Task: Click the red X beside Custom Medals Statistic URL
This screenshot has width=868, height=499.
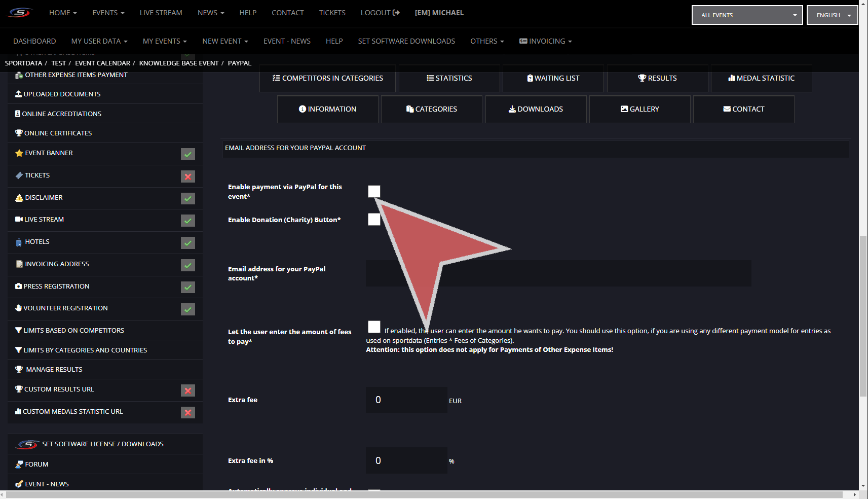Action: pyautogui.click(x=188, y=413)
